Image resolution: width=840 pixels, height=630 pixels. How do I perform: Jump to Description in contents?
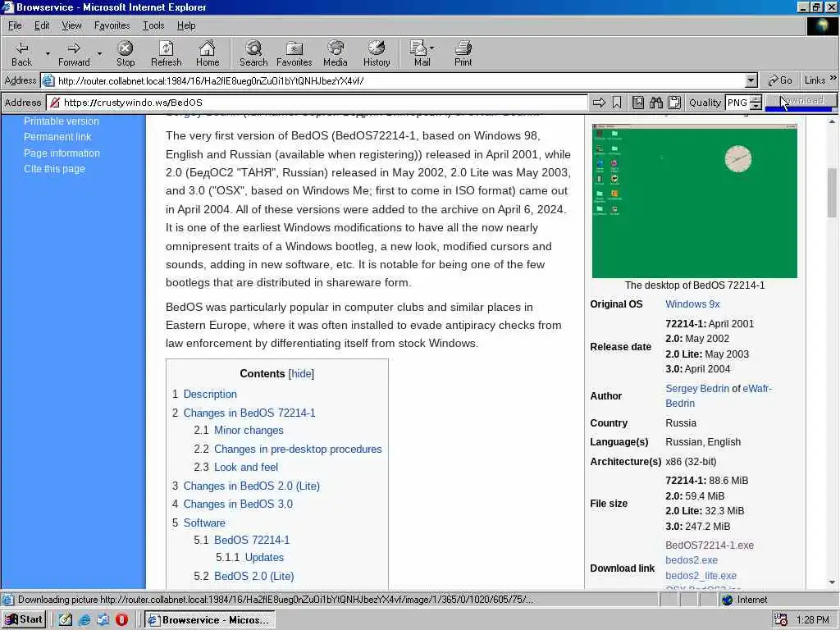point(210,395)
